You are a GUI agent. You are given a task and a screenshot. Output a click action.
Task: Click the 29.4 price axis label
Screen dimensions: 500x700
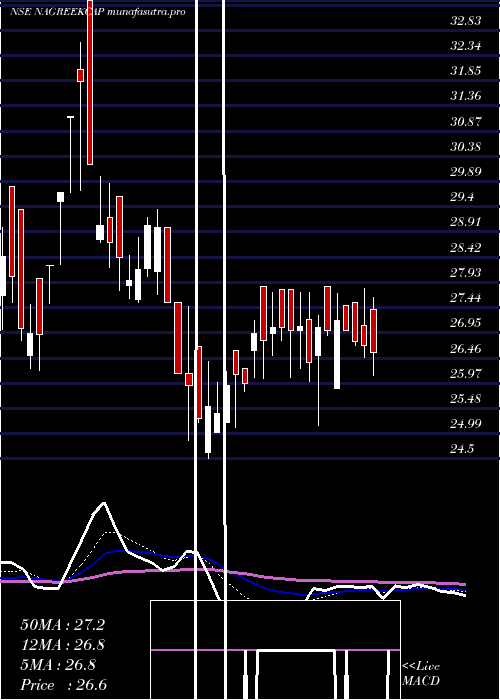click(462, 197)
